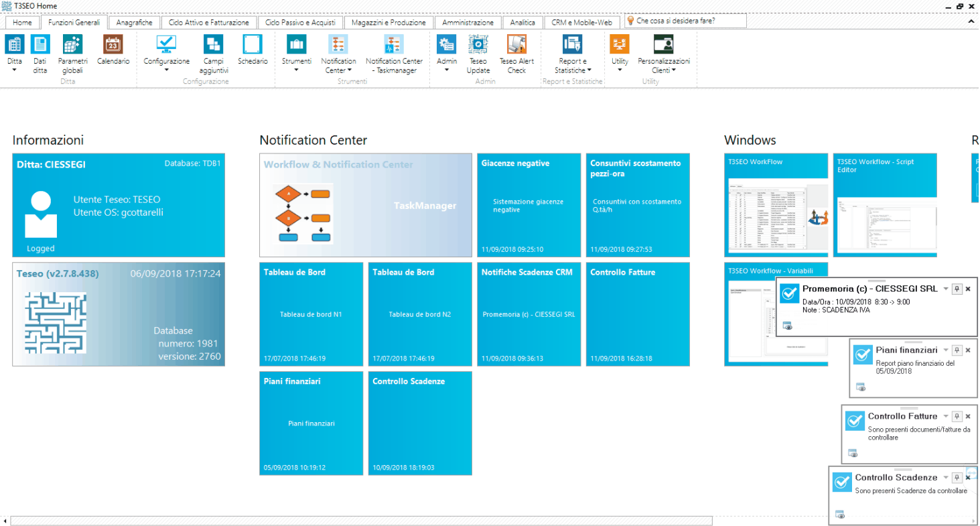Pin the Promemoria notification popup
This screenshot has height=526, width=980.
point(957,289)
